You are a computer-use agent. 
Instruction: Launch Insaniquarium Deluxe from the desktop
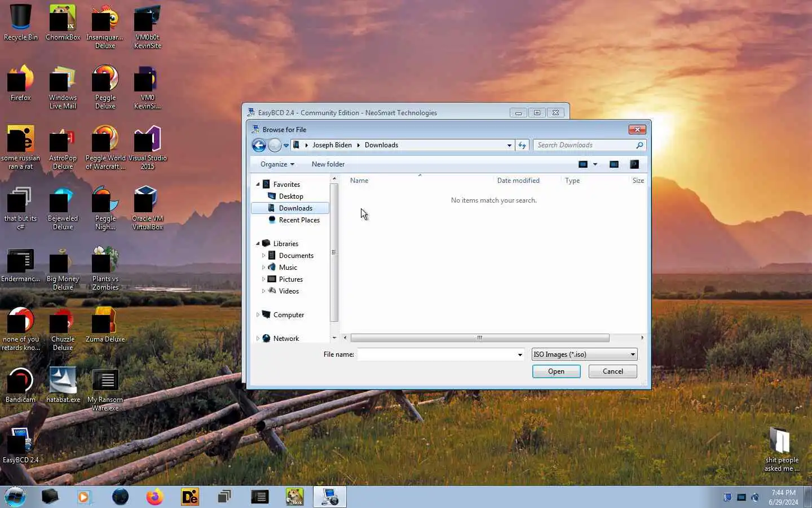tap(105, 27)
